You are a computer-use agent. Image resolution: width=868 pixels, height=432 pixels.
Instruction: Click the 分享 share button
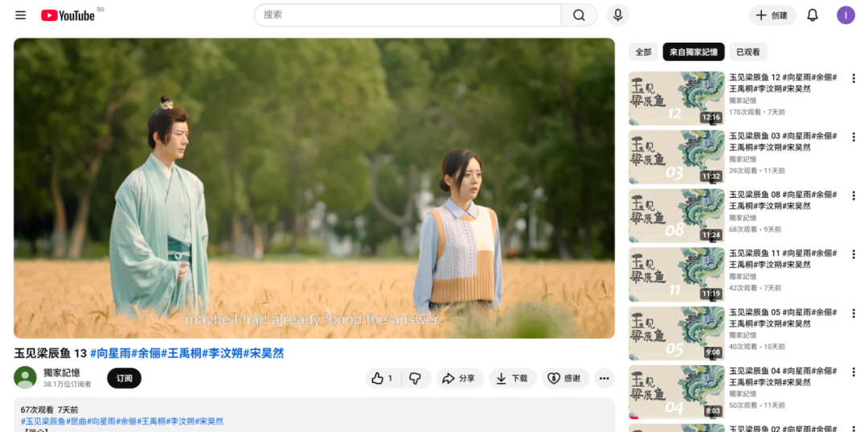[459, 378]
